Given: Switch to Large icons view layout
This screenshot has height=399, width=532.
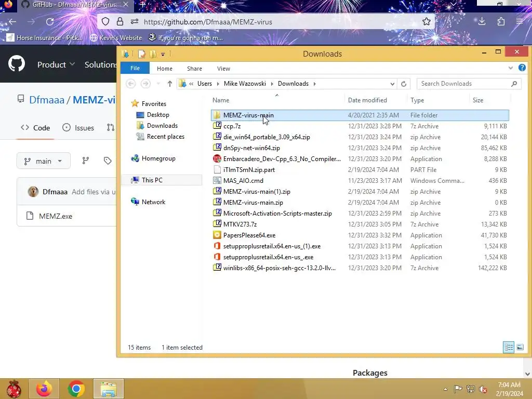Looking at the screenshot, I should (520, 347).
